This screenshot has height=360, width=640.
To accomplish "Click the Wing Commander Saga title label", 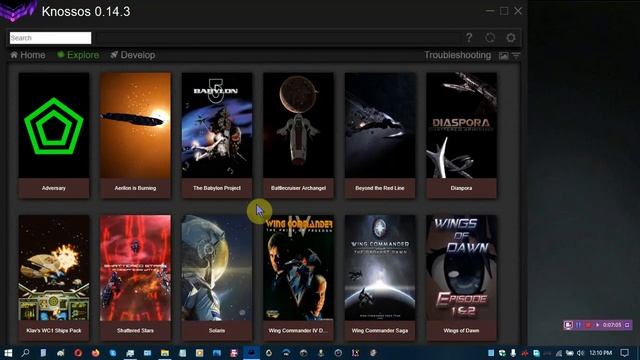I will [x=380, y=331].
